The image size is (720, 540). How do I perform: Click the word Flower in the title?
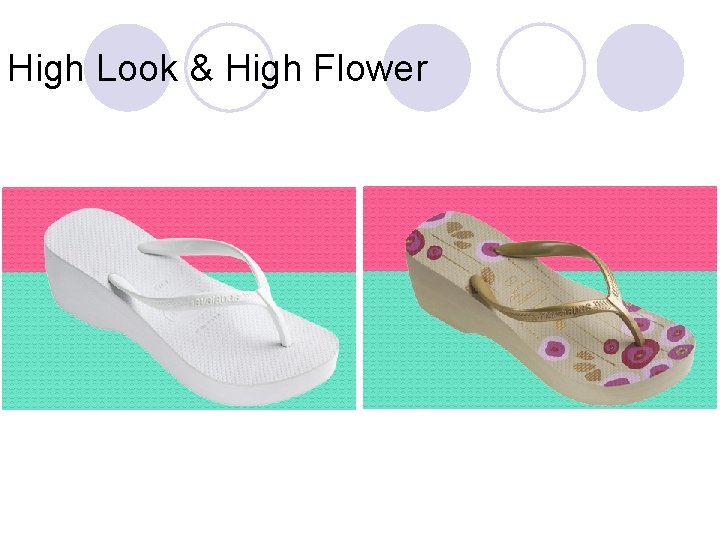[x=371, y=68]
